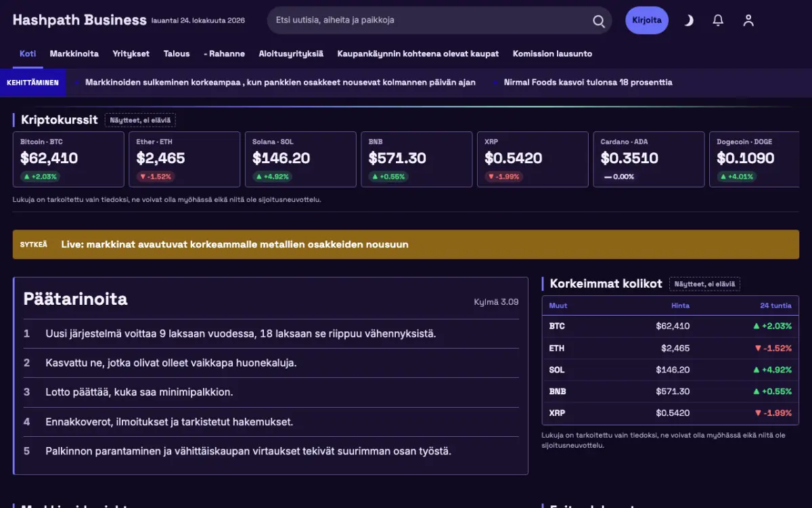Open the notifications bell
This screenshot has width=812, height=508.
click(x=719, y=20)
